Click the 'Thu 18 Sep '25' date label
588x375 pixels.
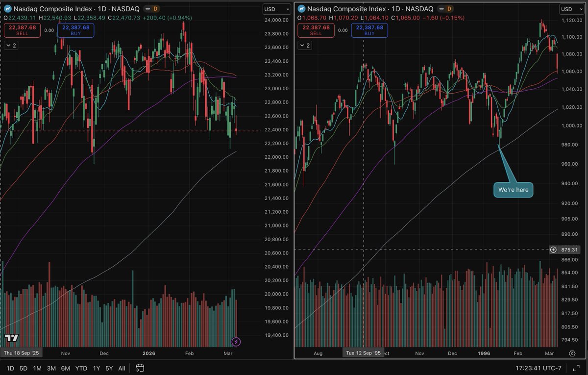tap(21, 353)
